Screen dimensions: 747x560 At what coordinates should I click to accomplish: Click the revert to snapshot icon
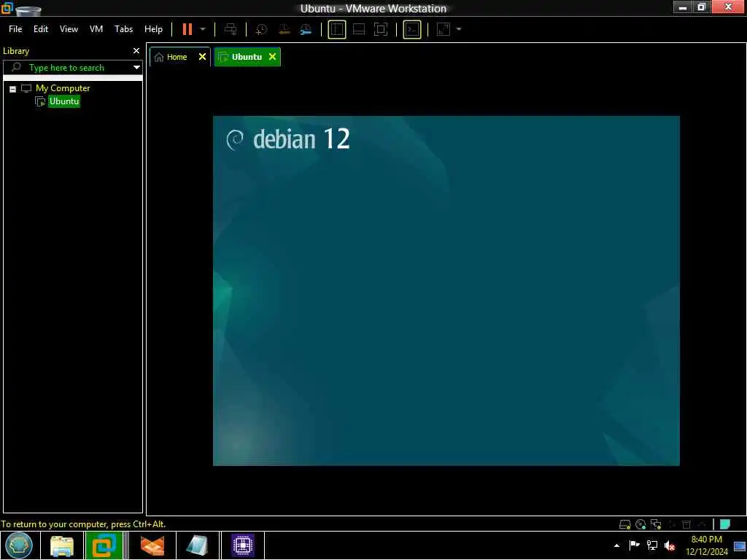tap(284, 29)
